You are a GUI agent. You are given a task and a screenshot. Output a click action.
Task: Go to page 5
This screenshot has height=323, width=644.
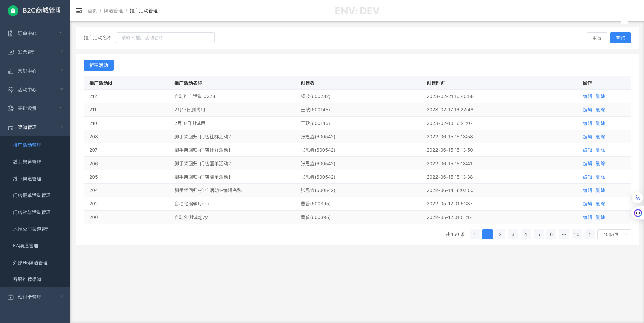(539, 234)
